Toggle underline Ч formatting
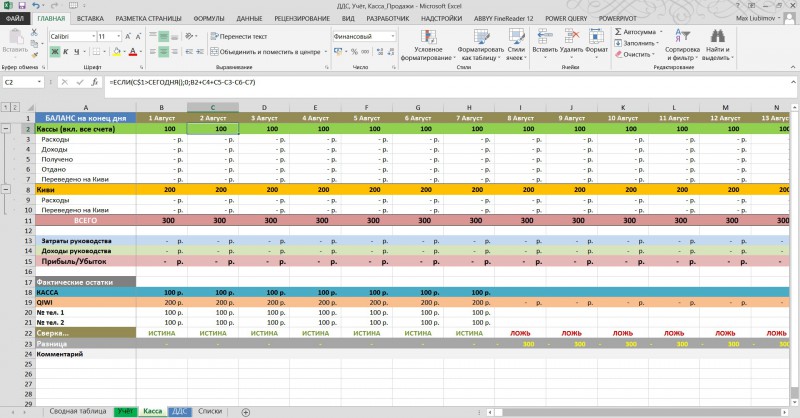The image size is (800, 418). pyautogui.click(x=77, y=52)
